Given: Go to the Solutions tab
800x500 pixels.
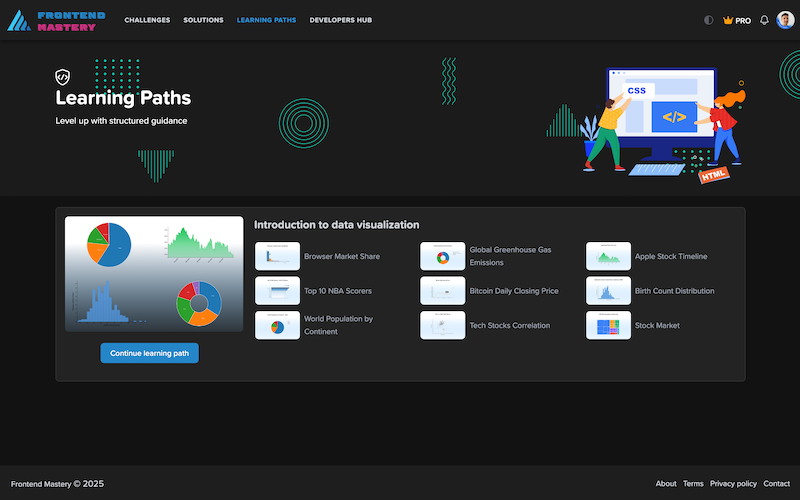Looking at the screenshot, I should coord(203,20).
